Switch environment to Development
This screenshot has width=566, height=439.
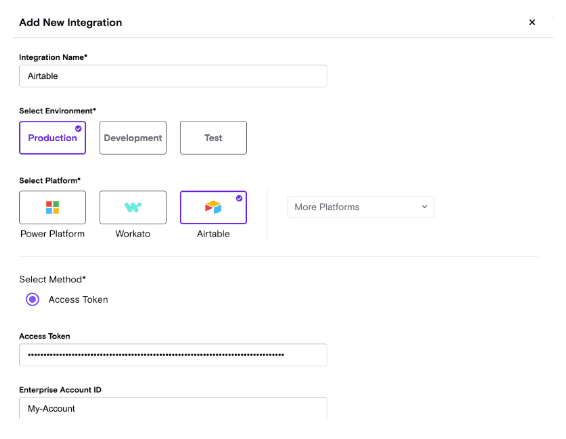point(133,138)
